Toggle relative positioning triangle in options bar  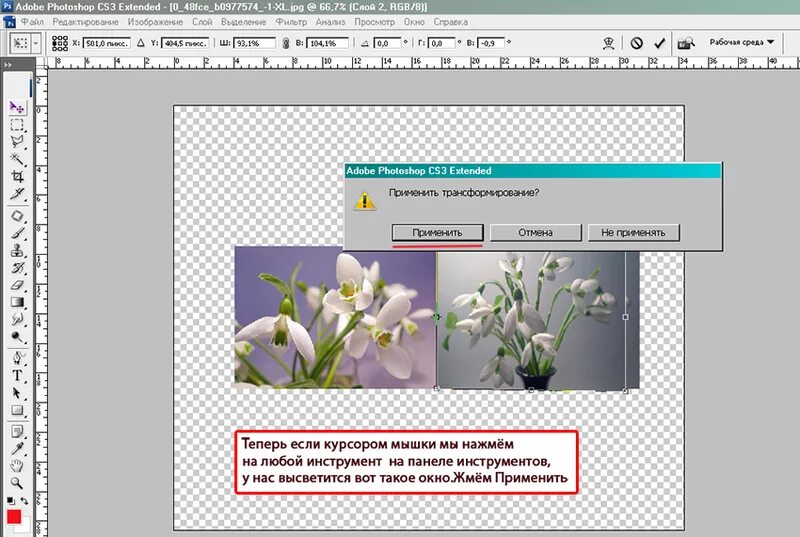click(x=141, y=43)
